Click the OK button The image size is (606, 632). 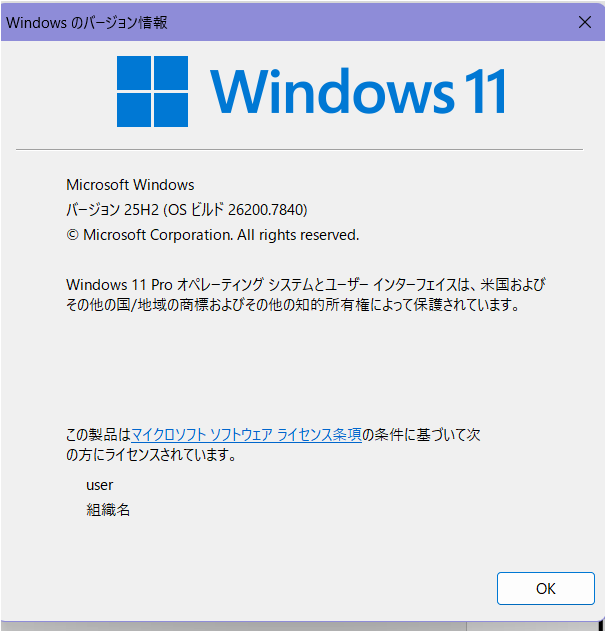click(546, 588)
